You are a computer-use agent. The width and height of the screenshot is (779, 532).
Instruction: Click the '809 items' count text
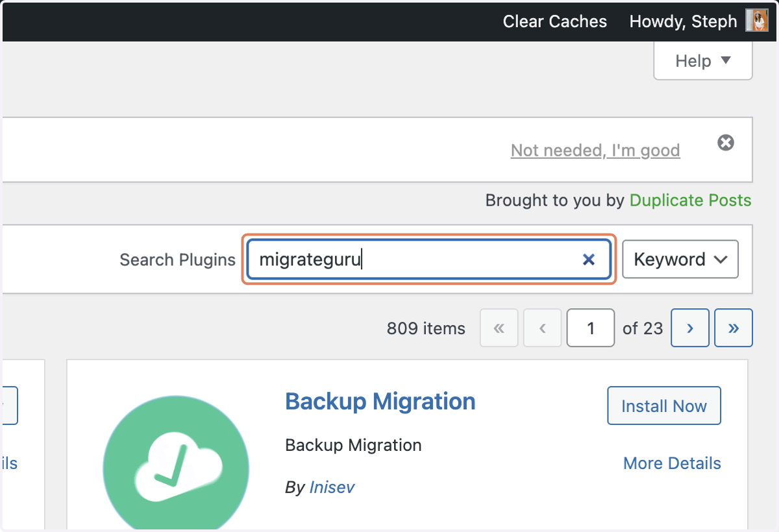tap(426, 329)
